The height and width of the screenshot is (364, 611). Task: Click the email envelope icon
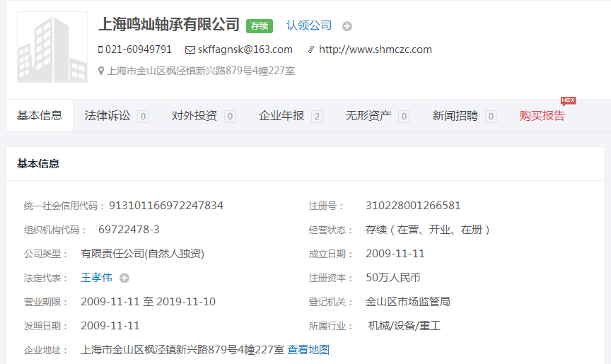(190, 49)
